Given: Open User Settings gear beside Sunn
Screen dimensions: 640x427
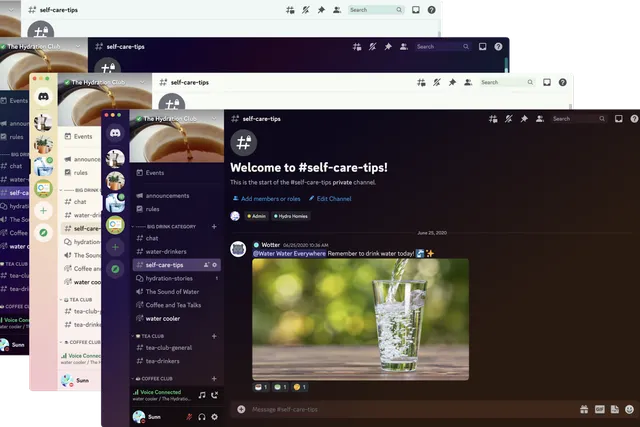Looking at the screenshot, I should [216, 416].
